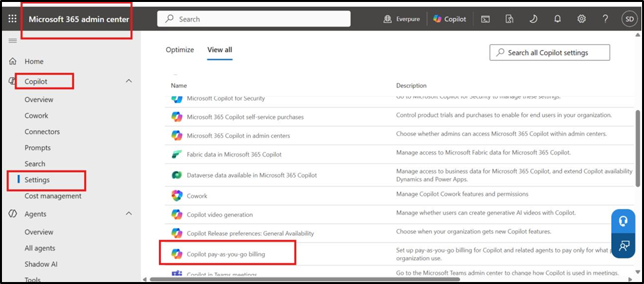Collapse the Agents section chevron
The image size is (644, 284).
tap(129, 214)
